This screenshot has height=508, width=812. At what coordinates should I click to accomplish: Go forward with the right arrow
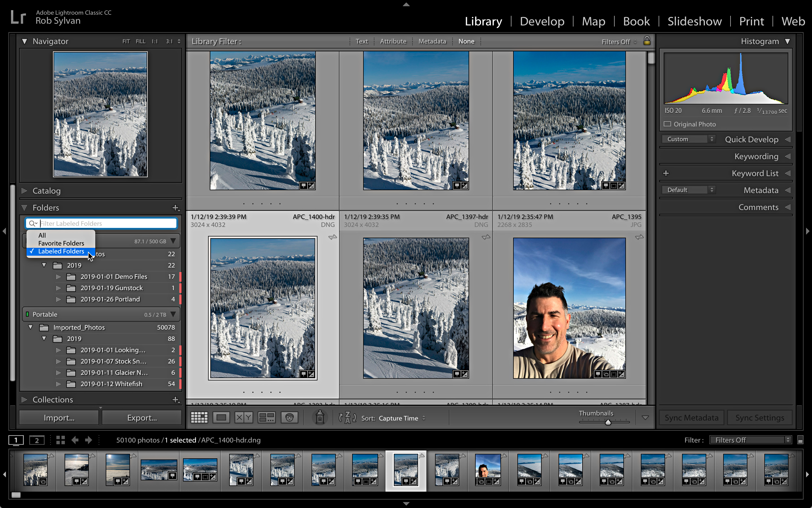88,440
